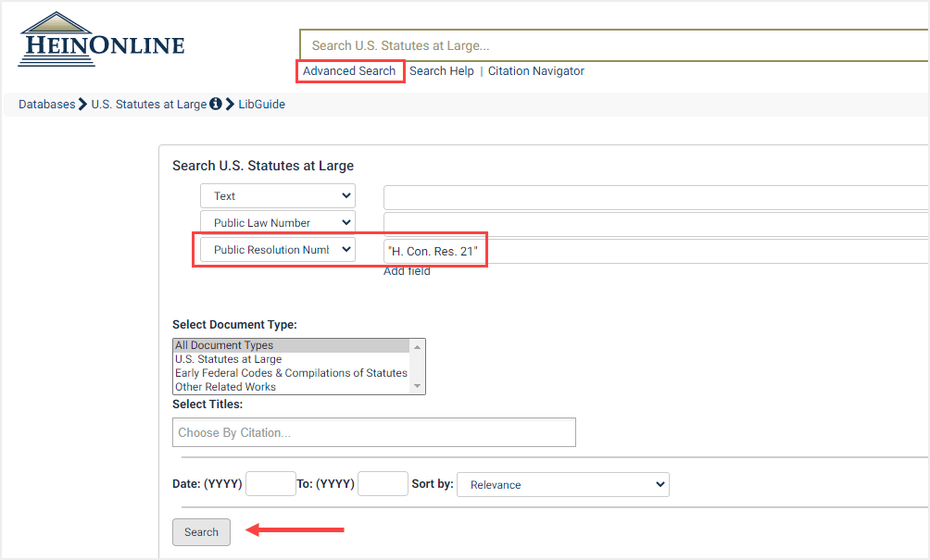Screen dimensions: 930x560
Task: Click the input field beside Public Law Number
Action: click(656, 225)
